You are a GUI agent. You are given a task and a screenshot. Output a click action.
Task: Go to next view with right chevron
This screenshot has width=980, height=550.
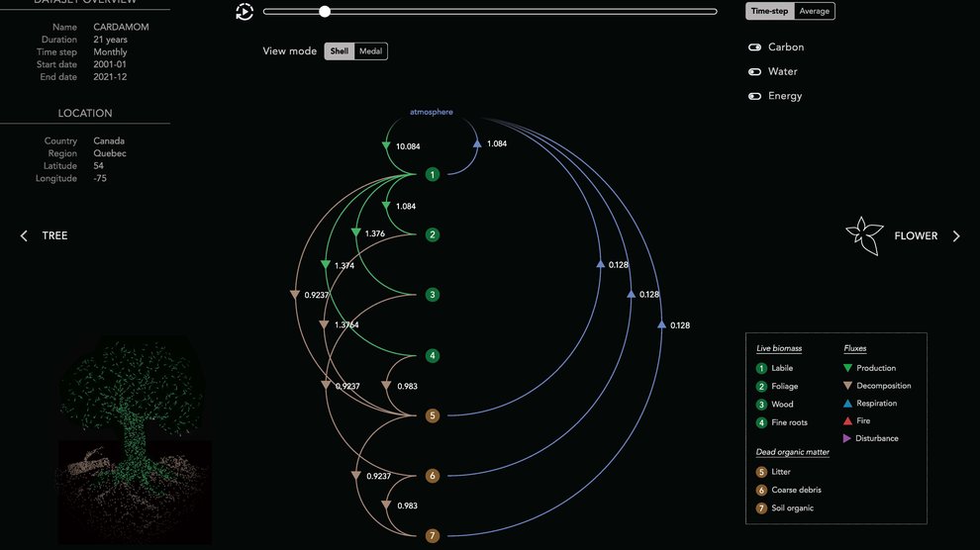pos(956,236)
